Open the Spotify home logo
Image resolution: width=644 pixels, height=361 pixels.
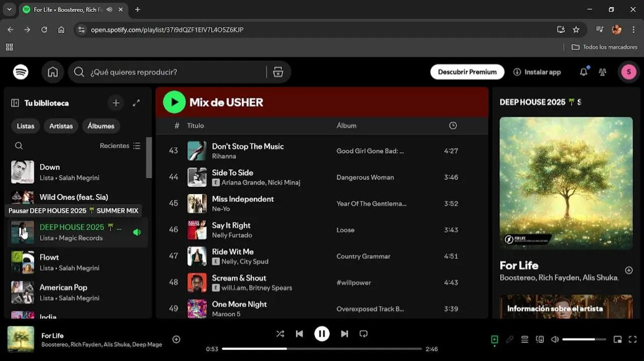pos(21,72)
